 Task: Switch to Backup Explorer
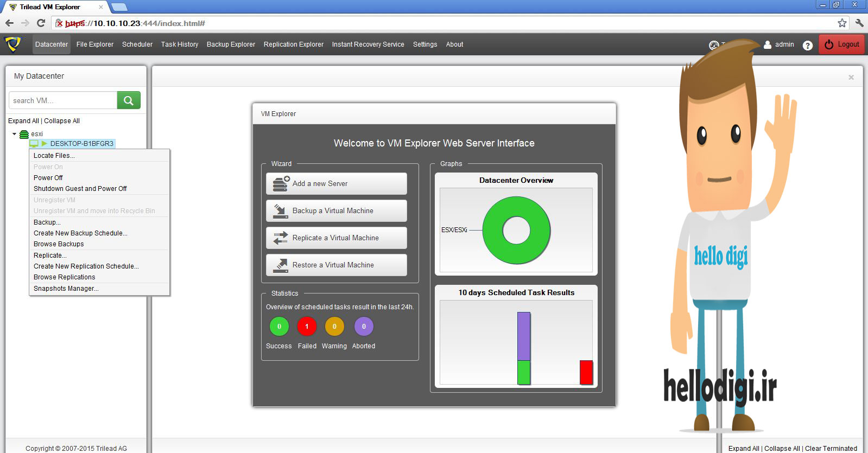231,44
